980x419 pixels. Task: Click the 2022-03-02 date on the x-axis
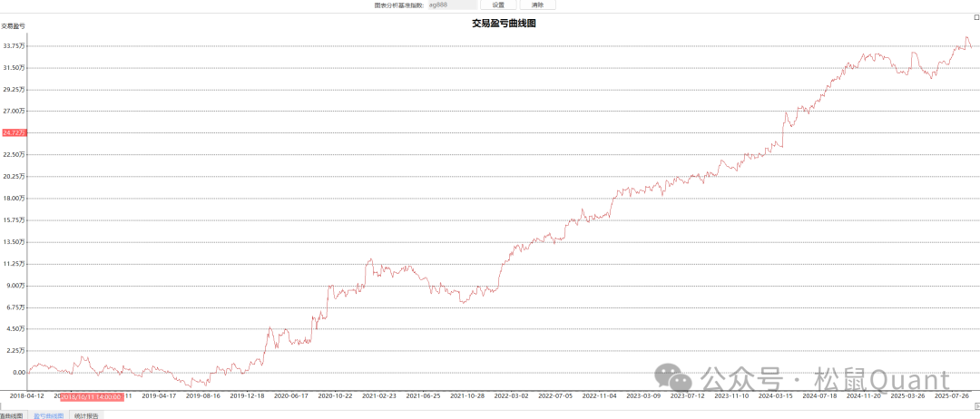511,396
